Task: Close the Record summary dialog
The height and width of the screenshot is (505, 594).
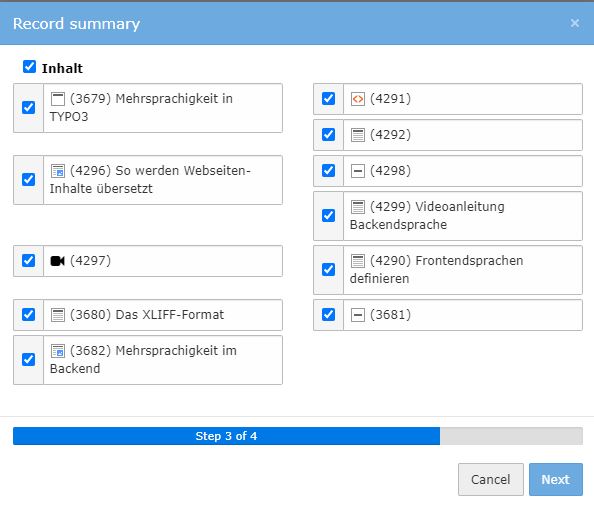Action: (575, 23)
